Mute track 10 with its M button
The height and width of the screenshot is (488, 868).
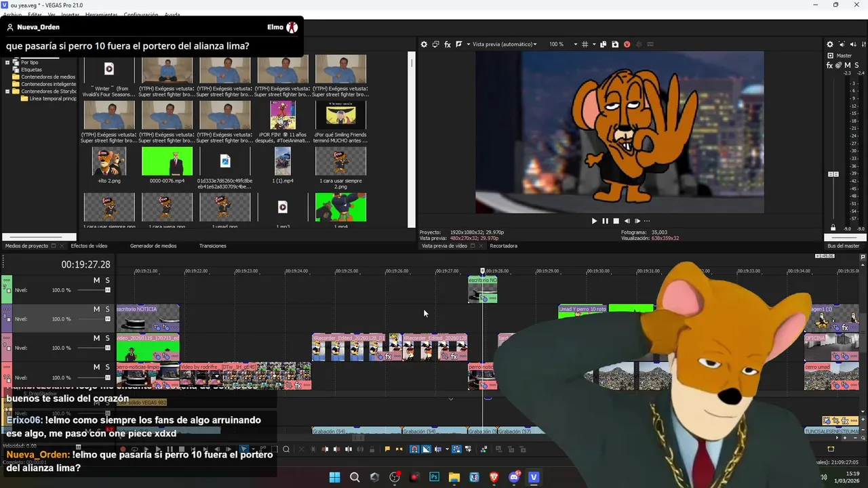point(96,367)
